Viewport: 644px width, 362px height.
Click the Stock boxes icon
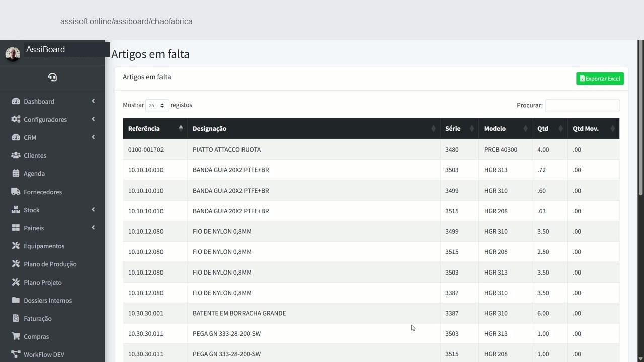(16, 210)
